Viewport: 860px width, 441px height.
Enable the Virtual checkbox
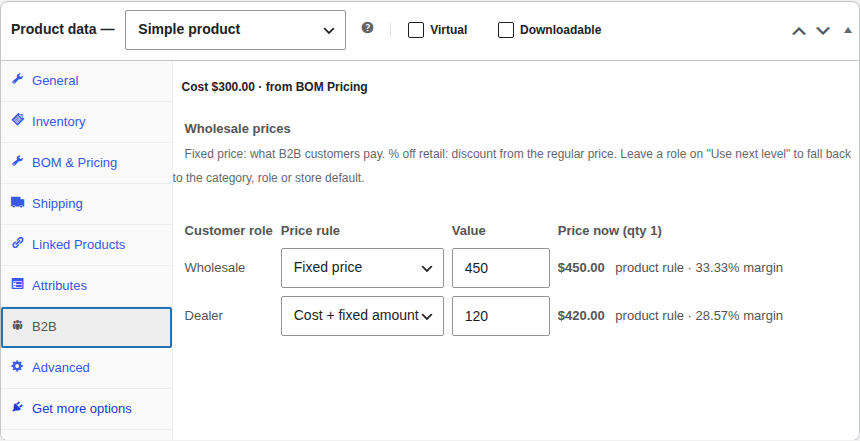[416, 30]
